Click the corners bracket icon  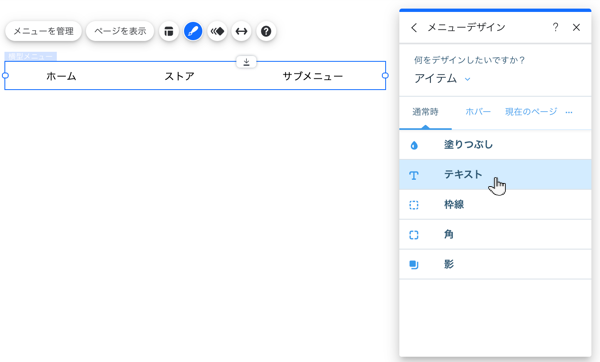414,235
